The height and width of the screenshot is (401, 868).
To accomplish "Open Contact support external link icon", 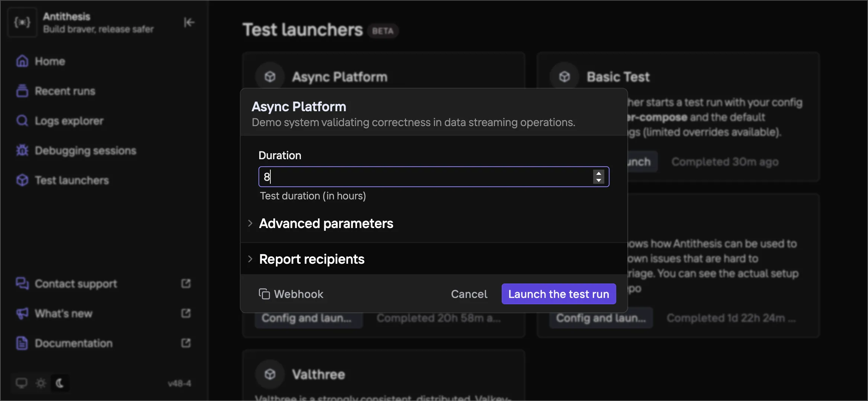I will click(x=186, y=284).
